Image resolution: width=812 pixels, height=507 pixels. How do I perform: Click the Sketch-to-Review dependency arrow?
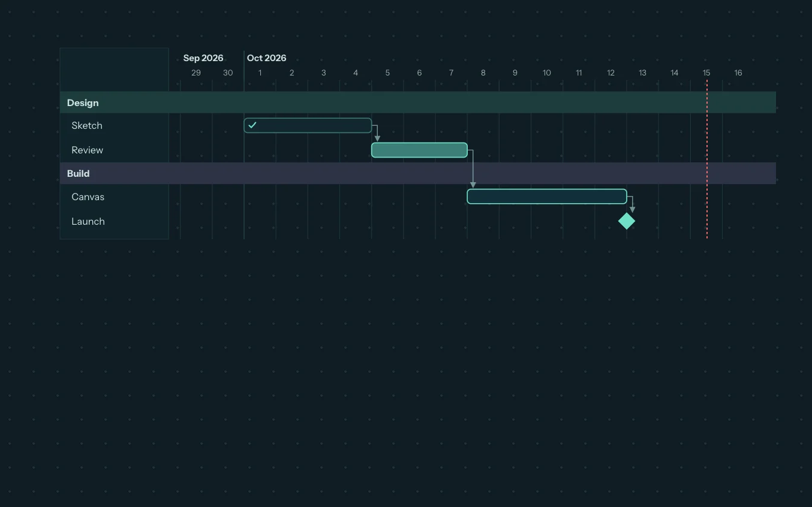(x=377, y=133)
